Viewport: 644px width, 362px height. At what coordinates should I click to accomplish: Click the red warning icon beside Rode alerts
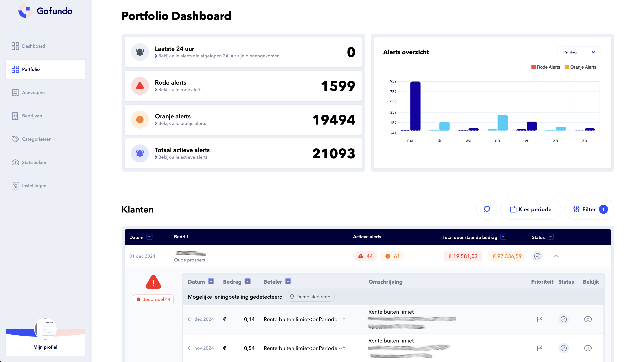point(140,86)
